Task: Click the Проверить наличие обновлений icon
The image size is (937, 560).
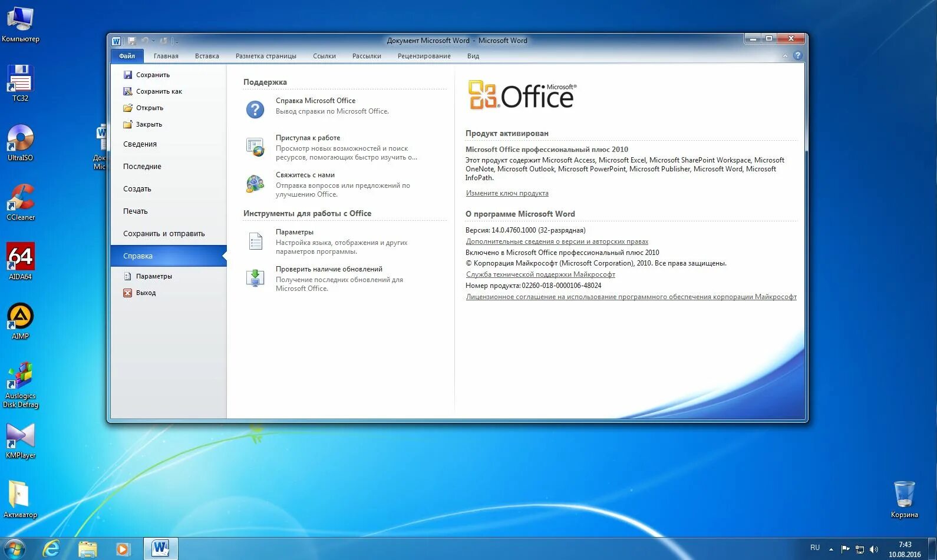Action: click(255, 278)
